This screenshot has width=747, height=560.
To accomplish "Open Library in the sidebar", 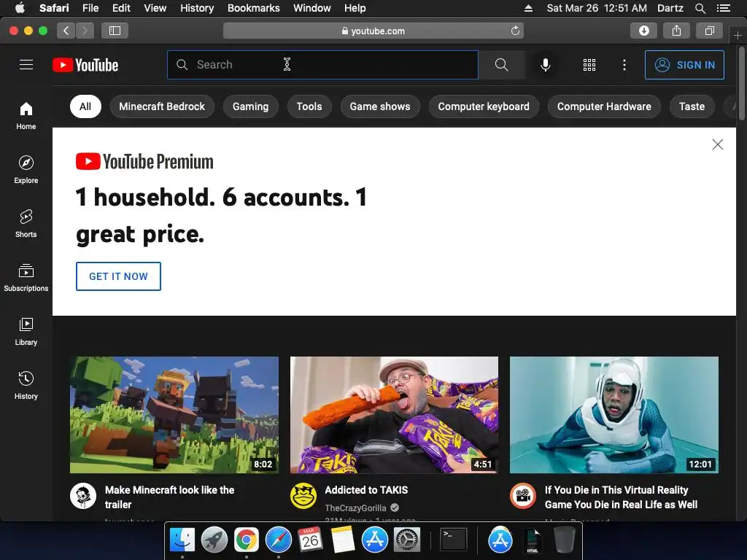I will [x=26, y=332].
